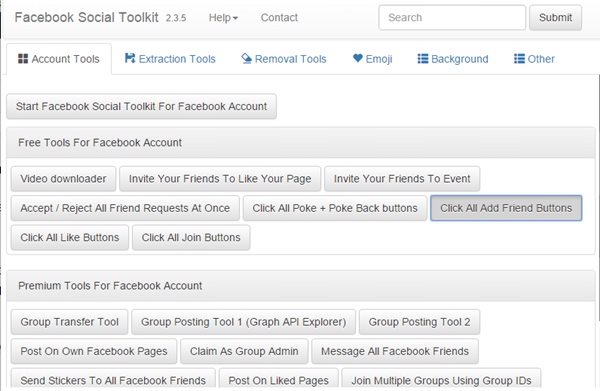Start Facebook Social Toolkit For Facebook Account

(141, 106)
